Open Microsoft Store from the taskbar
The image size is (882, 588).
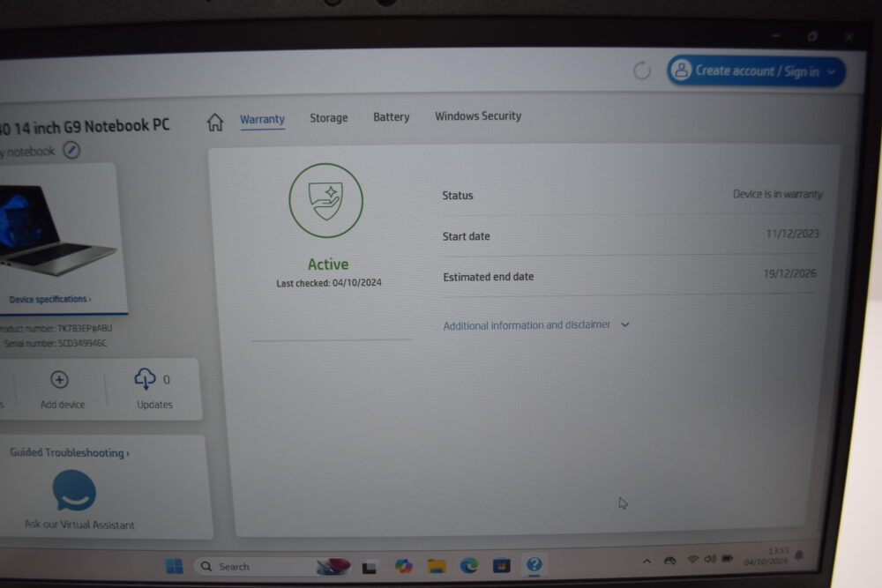[501, 565]
